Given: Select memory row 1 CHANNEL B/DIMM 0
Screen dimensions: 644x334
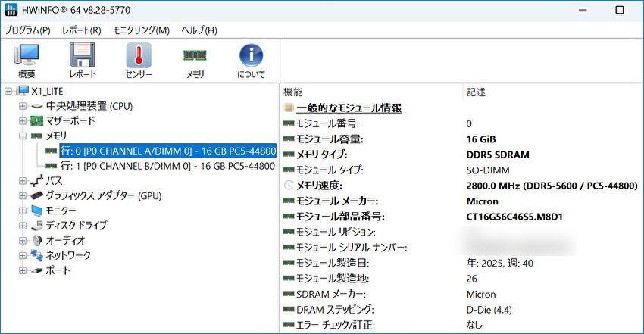Looking at the screenshot, I should [167, 166].
